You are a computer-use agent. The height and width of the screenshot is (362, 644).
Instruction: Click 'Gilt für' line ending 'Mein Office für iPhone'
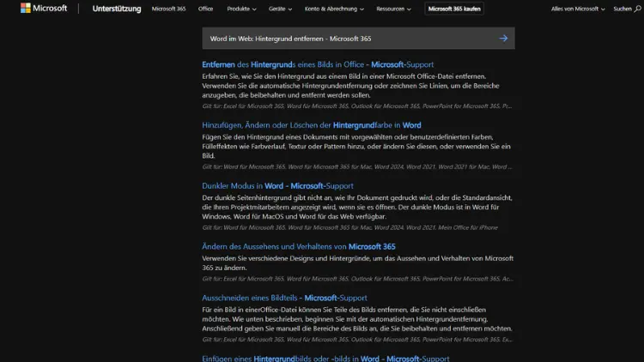coord(350,227)
